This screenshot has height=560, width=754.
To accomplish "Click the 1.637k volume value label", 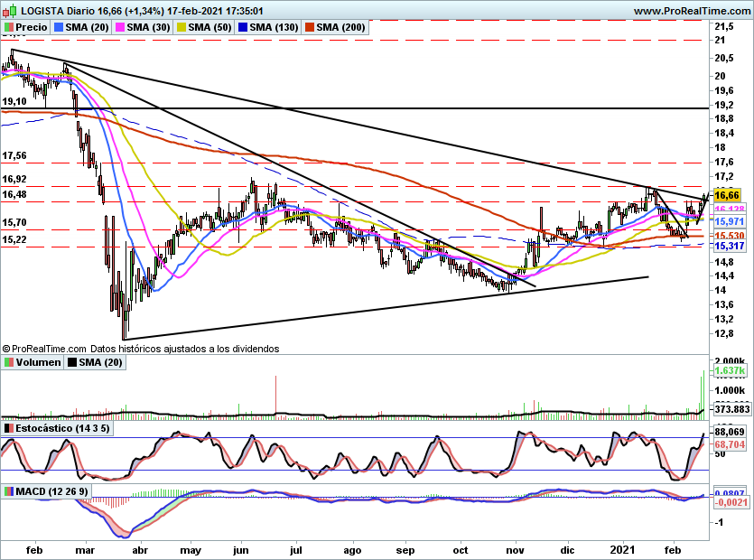I will coord(727,371).
